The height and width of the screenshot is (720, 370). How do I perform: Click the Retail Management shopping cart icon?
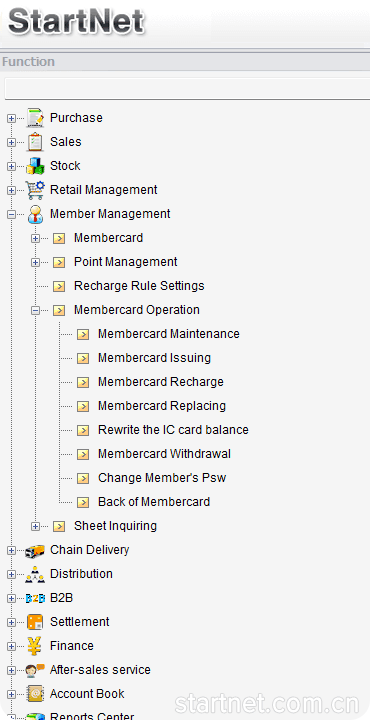pyautogui.click(x=35, y=190)
